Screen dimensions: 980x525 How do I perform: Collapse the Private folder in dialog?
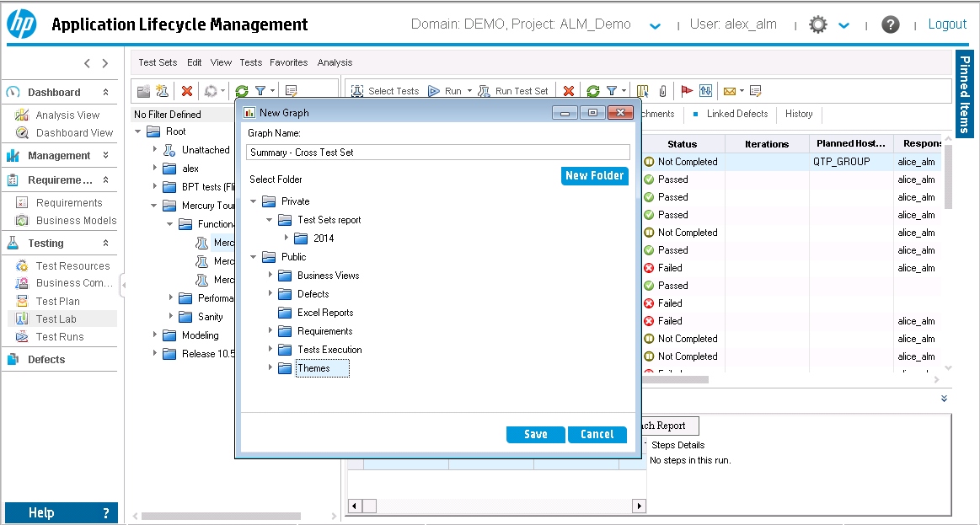pos(253,201)
